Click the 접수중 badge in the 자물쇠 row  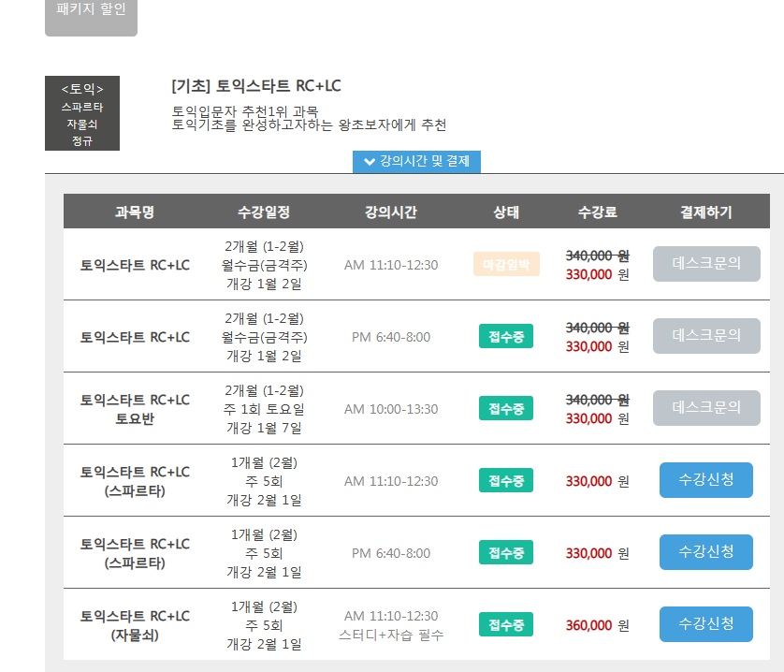click(x=506, y=625)
